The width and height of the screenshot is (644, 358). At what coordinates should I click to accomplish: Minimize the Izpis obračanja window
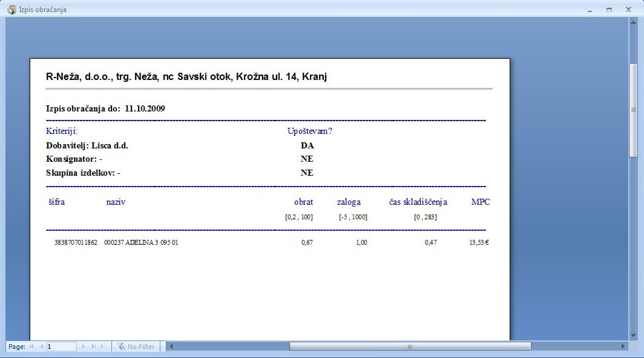pyautogui.click(x=590, y=10)
